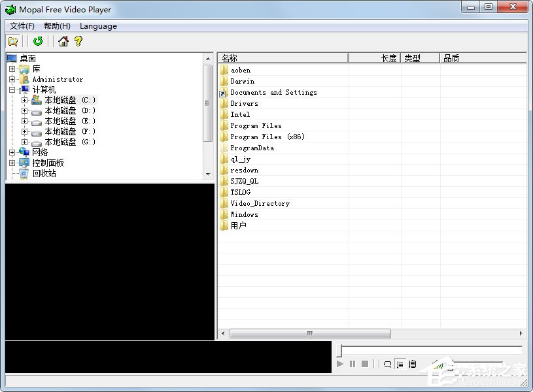Click the yellow question mark help icon
Screen dimensions: 533x392
(x=78, y=42)
